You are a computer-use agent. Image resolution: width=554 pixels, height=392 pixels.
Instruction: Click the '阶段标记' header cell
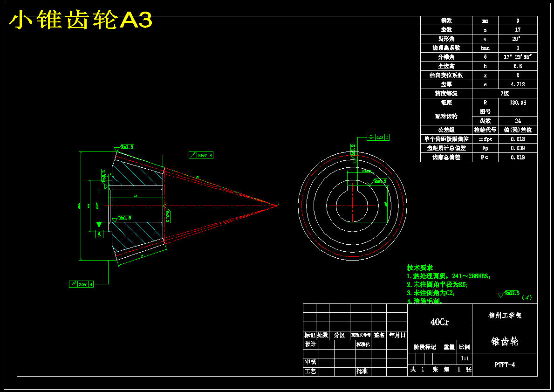[x=424, y=347]
